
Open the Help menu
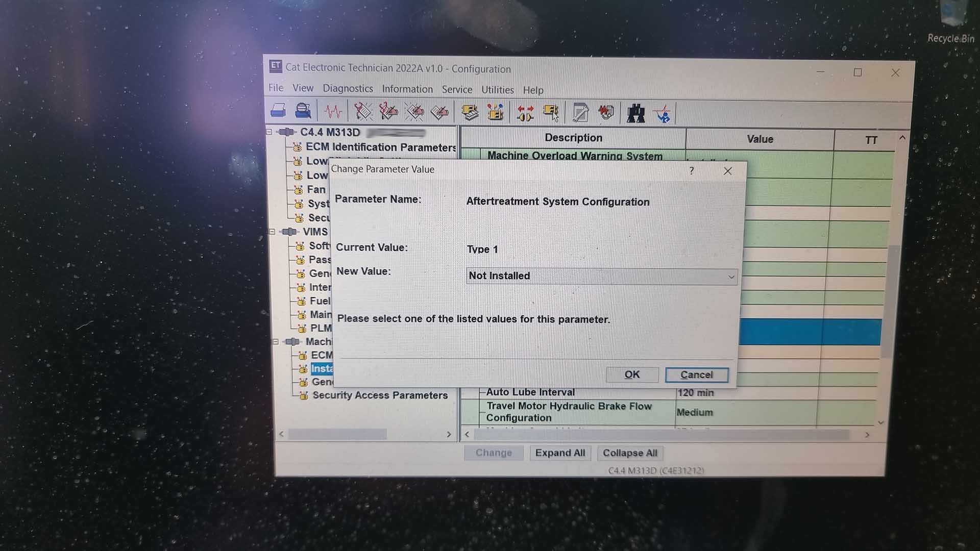tap(533, 90)
